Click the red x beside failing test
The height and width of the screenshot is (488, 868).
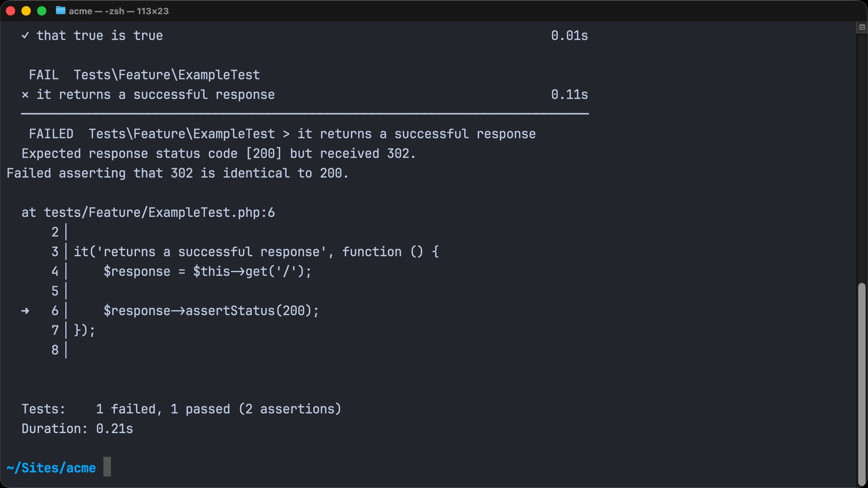pos(25,95)
